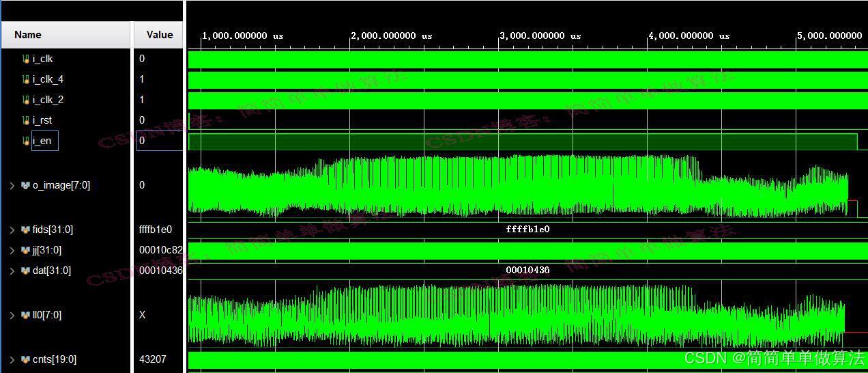The height and width of the screenshot is (373, 868).
Task: Select fids[31:0] signal name
Action: click(53, 230)
